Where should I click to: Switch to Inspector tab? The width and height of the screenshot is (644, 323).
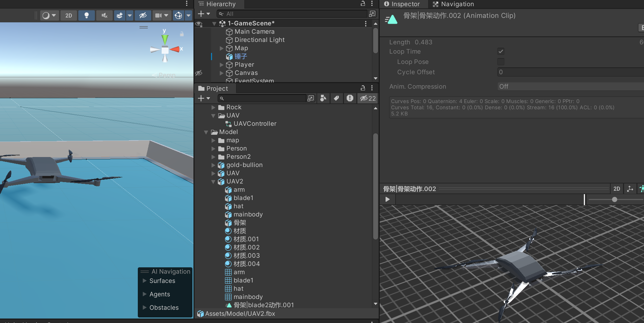(x=402, y=4)
